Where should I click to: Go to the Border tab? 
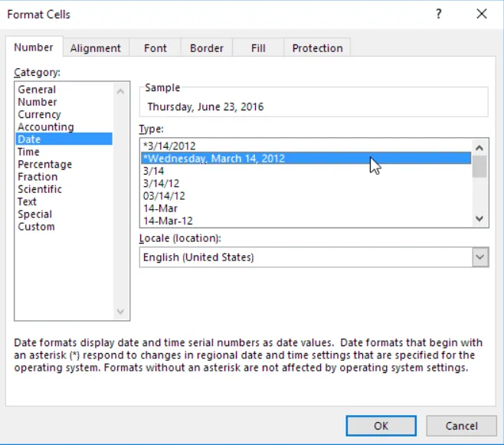(x=207, y=48)
